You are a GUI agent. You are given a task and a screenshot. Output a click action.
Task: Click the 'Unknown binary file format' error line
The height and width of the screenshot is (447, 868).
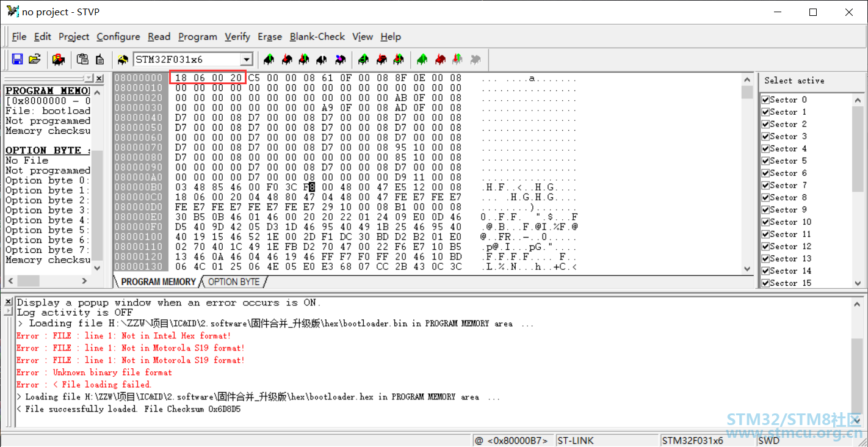[x=94, y=372]
